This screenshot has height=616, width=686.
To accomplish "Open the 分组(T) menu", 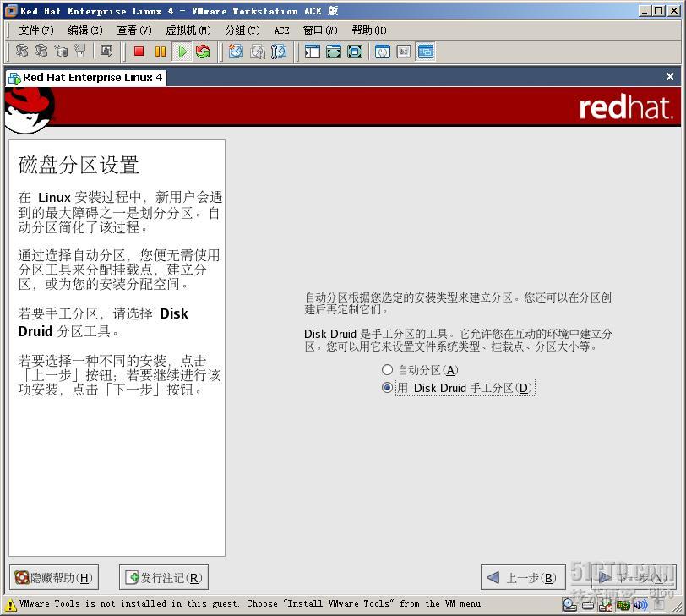I will click(242, 30).
